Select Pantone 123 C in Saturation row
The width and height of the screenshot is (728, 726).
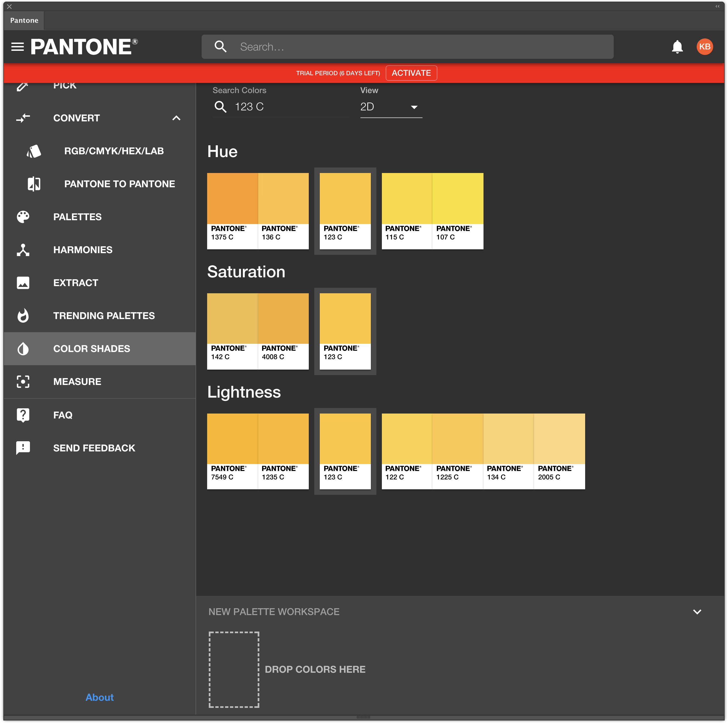(345, 331)
